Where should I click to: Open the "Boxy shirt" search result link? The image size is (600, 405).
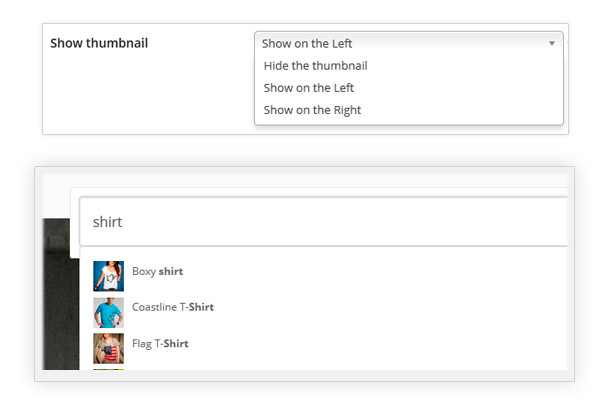158,271
